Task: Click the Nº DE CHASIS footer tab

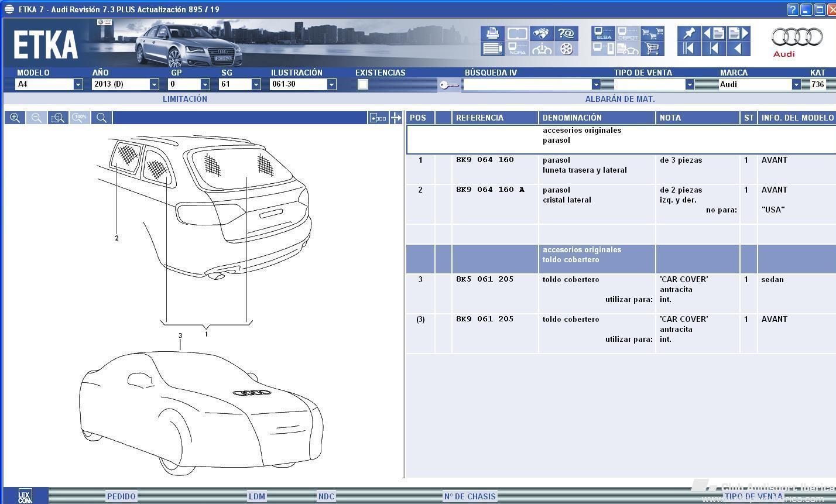Action: click(470, 496)
